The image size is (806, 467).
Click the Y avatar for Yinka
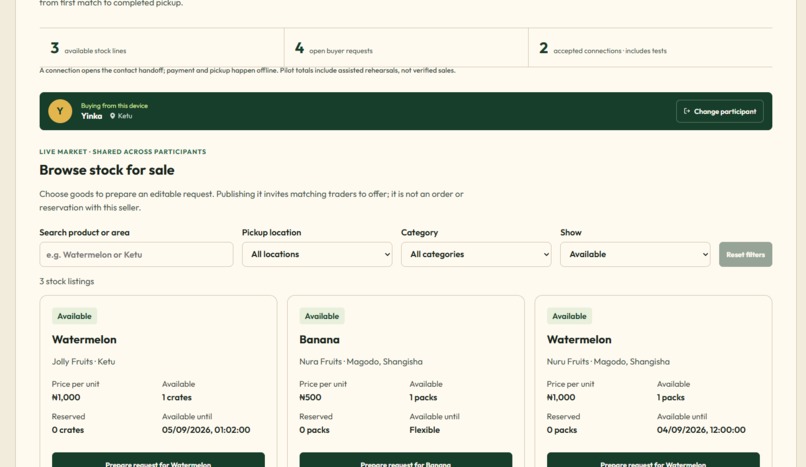60,111
